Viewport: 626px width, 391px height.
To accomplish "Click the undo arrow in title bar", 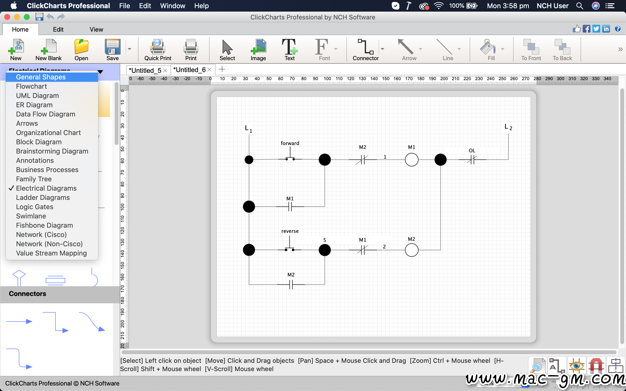I will 50,17.
